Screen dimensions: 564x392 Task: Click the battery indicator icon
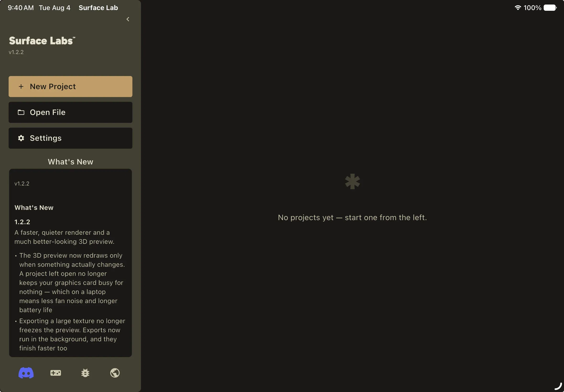click(550, 8)
